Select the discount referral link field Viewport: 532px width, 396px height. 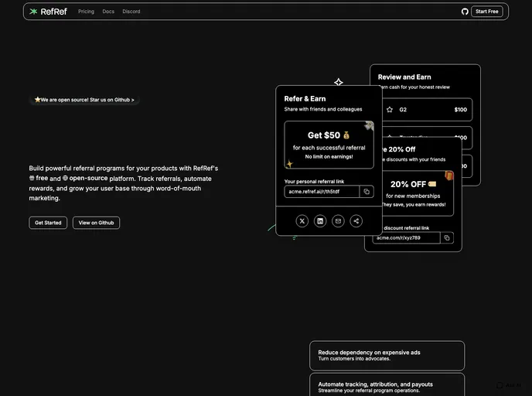406,238
